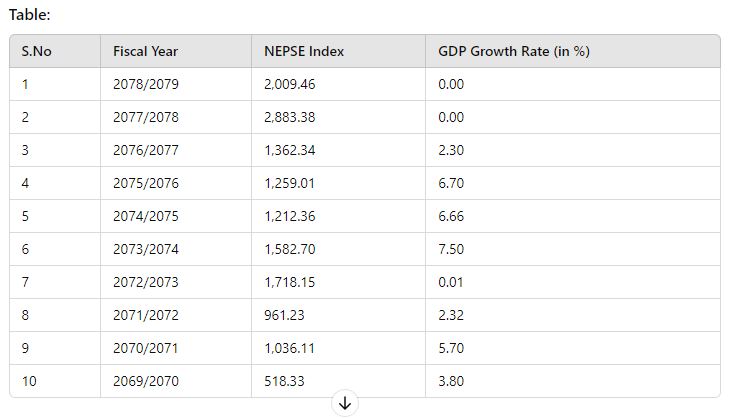The width and height of the screenshot is (729, 419).
Task: Click the Table: heading text
Action: coord(29,15)
